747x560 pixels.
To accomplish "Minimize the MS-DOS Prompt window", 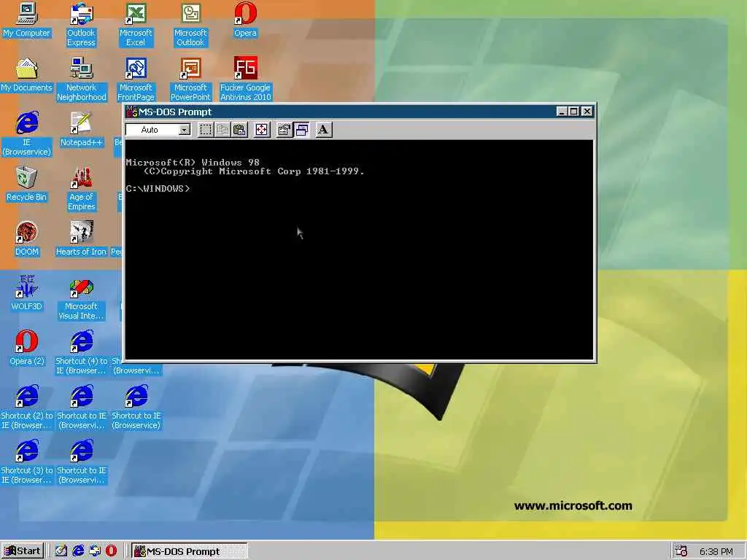I will coord(562,112).
